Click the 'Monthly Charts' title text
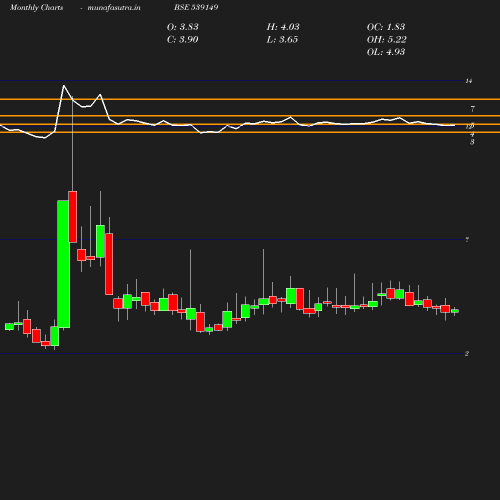 click(x=36, y=8)
